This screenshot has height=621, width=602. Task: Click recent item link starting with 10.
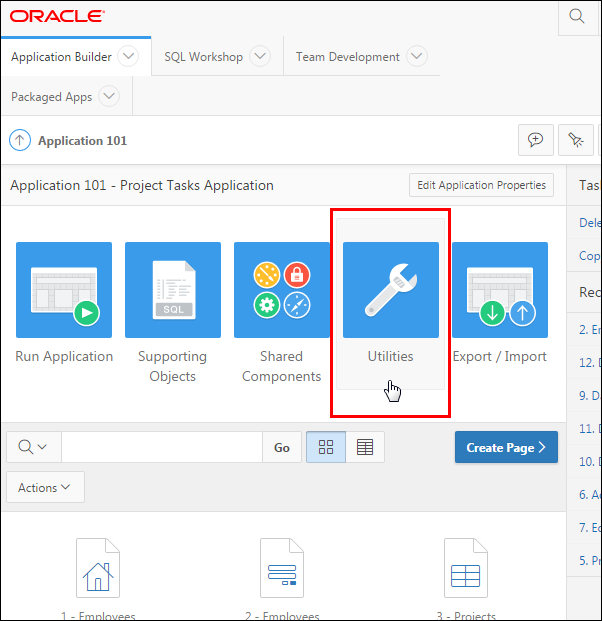point(590,461)
